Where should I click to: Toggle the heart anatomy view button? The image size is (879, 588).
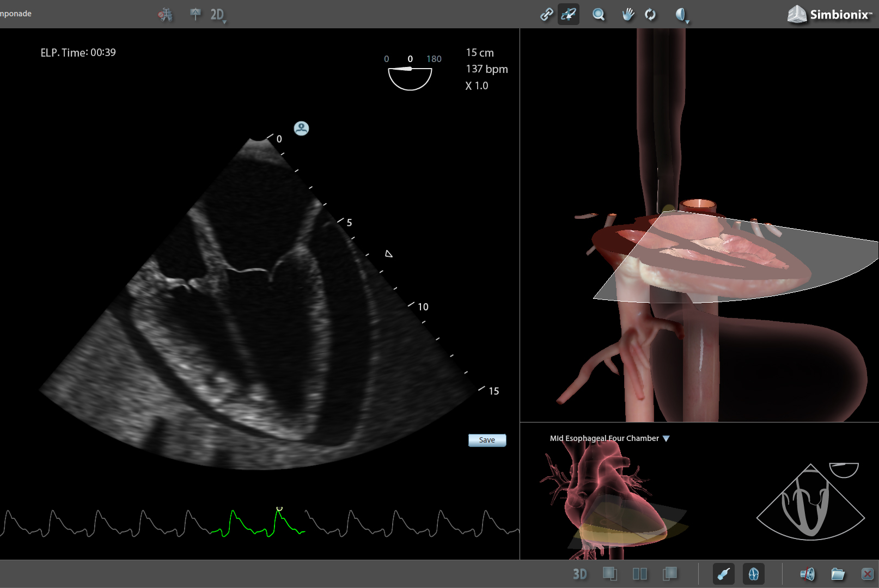coord(754,573)
